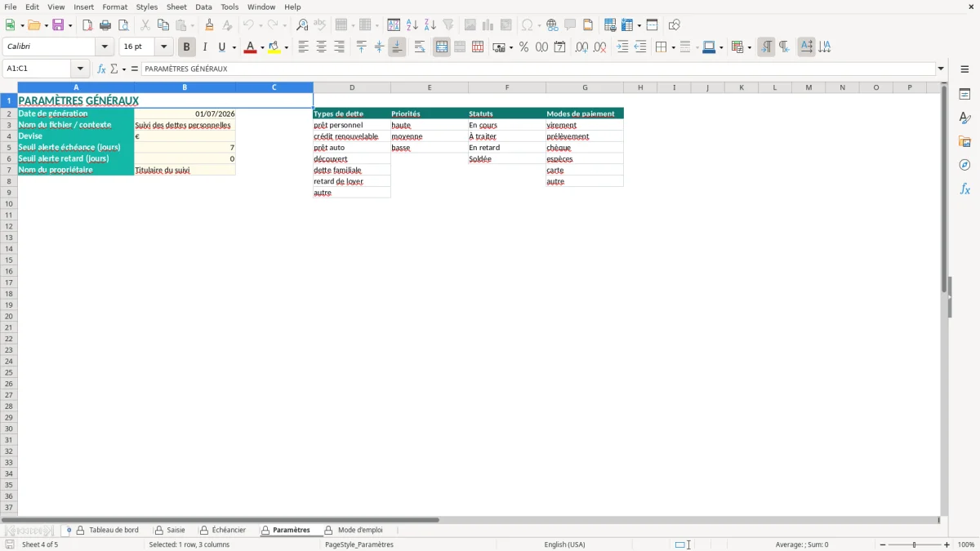Open the sidebar Navigator compass icon
This screenshot has width=980, height=551.
tap(964, 165)
